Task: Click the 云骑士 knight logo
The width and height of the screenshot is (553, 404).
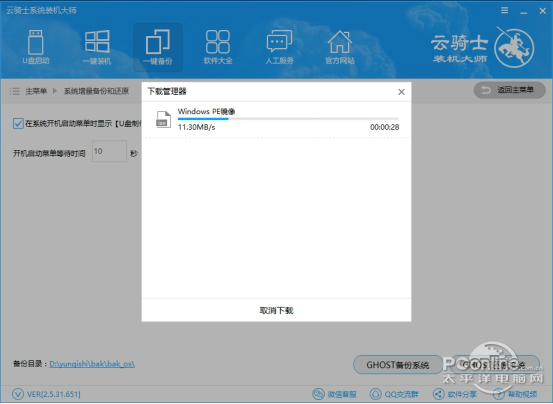Action: 514,48
